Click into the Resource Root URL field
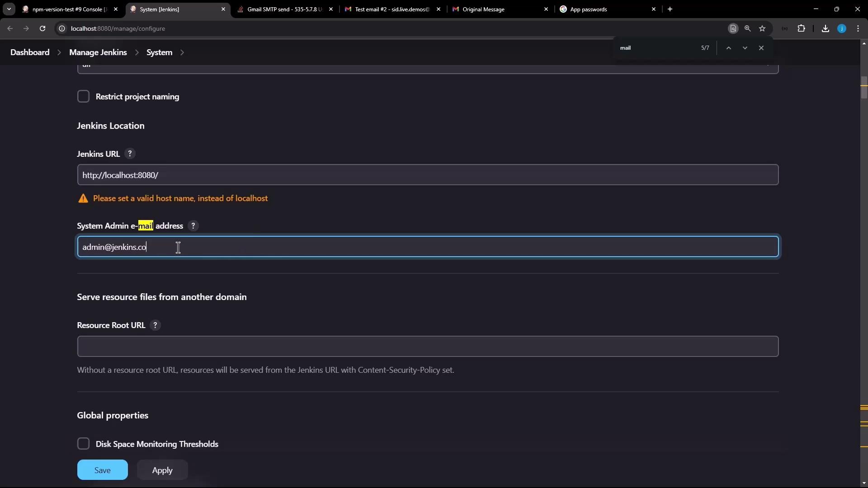 tap(427, 347)
